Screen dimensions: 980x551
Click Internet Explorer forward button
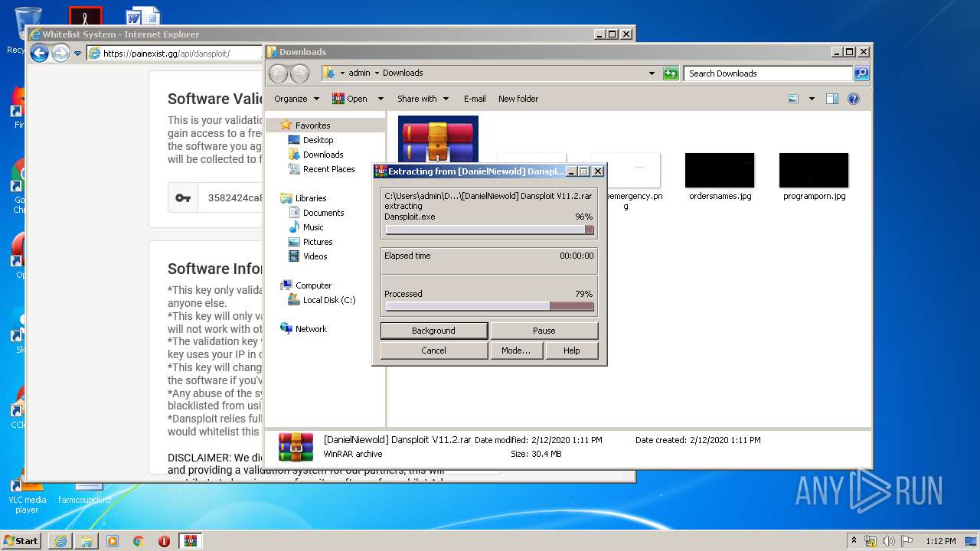(60, 53)
